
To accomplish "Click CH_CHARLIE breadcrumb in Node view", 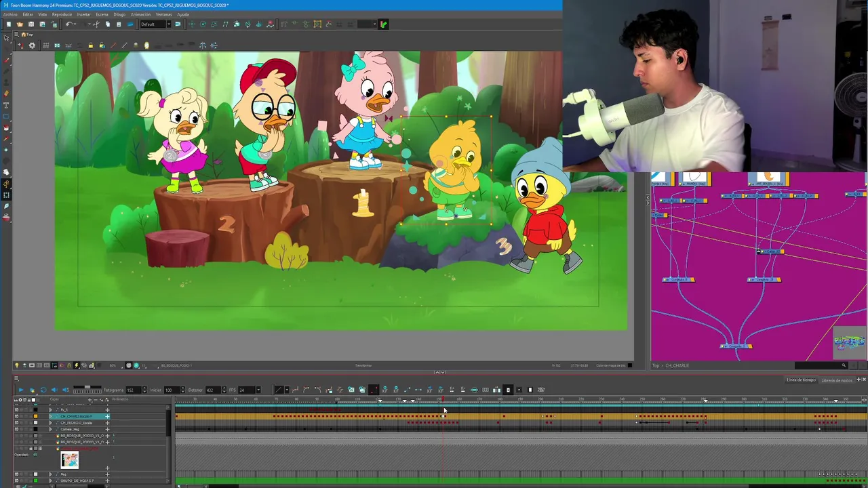I will (x=677, y=365).
